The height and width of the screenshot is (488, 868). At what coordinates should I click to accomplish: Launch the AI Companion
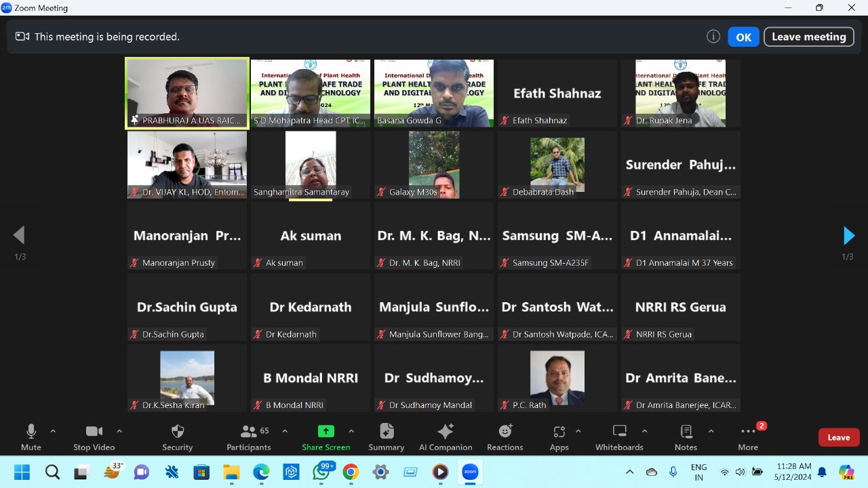click(446, 437)
